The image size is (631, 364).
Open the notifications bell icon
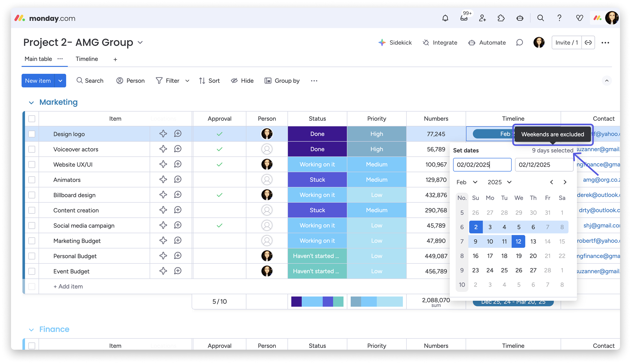coord(445,18)
